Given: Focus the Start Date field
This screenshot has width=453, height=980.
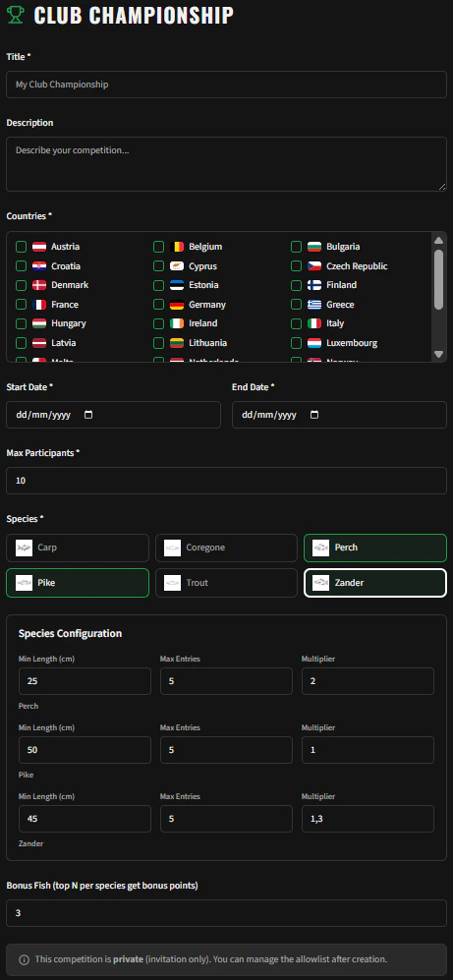Looking at the screenshot, I should [x=113, y=415].
